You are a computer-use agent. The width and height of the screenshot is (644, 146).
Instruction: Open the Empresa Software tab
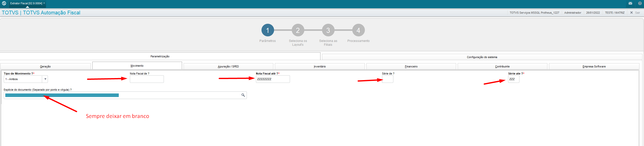(594, 66)
